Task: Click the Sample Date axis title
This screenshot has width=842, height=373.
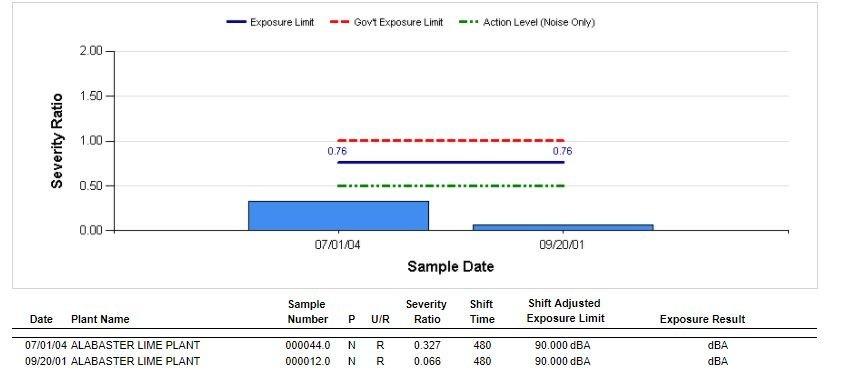Action: click(x=451, y=266)
